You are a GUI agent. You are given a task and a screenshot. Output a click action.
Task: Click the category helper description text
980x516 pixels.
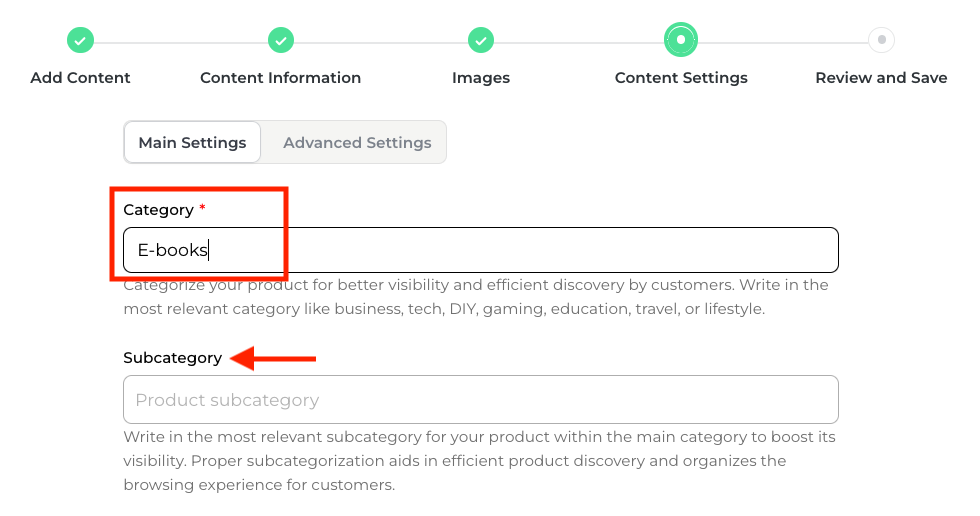coord(475,297)
